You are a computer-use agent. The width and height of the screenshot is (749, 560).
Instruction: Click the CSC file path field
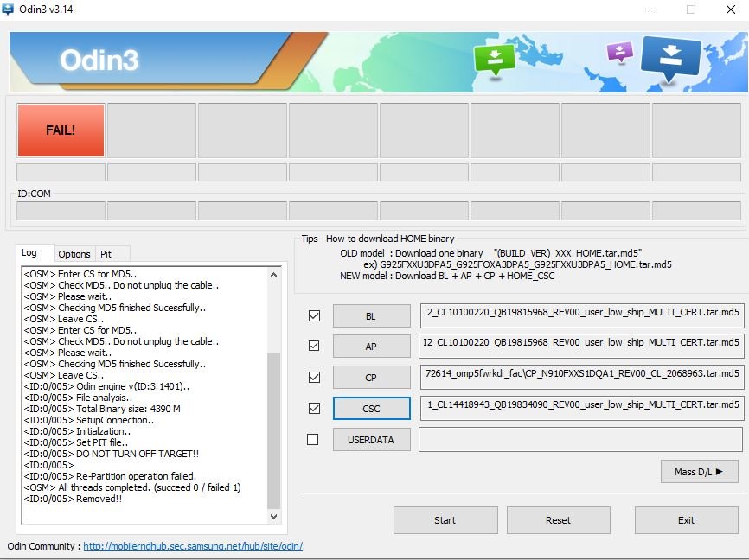582,408
